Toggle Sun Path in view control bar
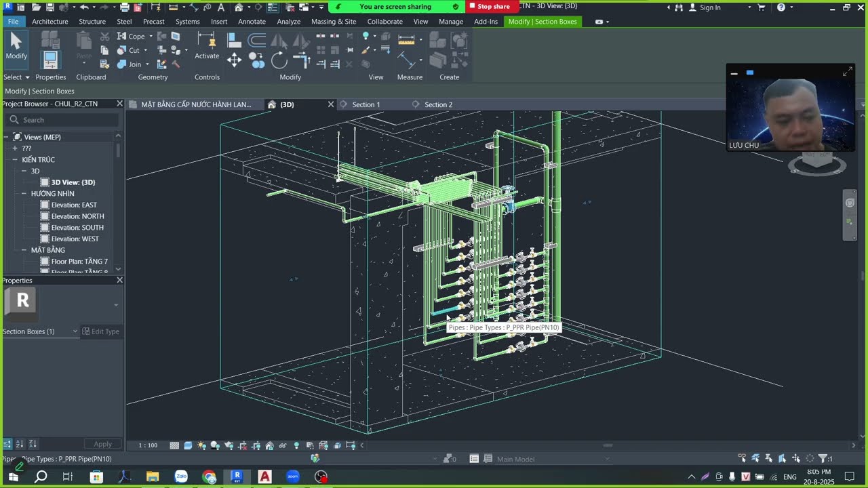This screenshot has height=488, width=868. tap(201, 445)
